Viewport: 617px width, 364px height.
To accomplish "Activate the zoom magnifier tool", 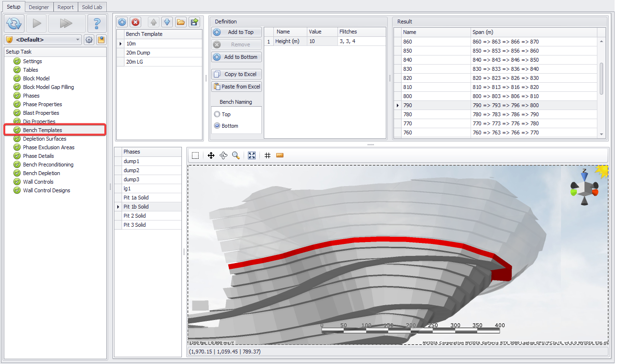I will coord(236,155).
